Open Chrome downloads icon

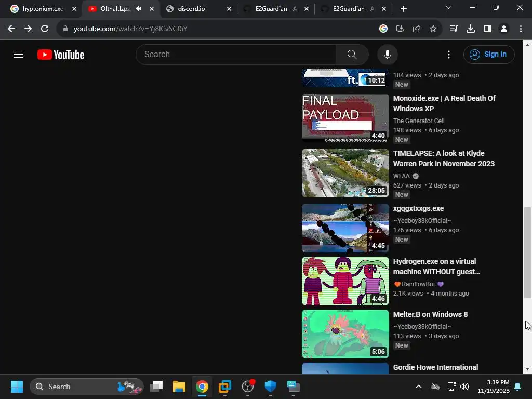[x=470, y=29]
